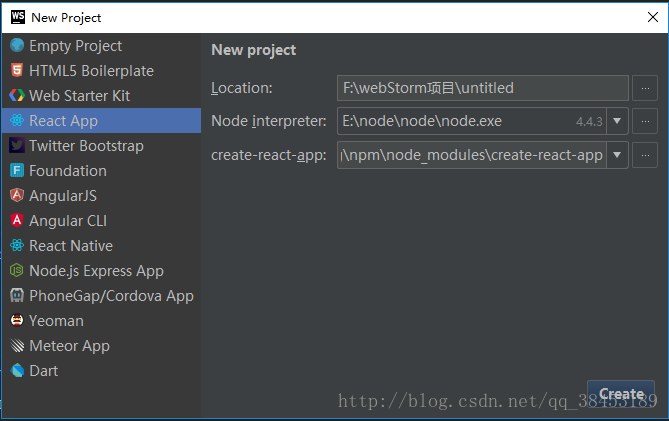Select React Native template
This screenshot has height=421, width=669.
click(102, 245)
